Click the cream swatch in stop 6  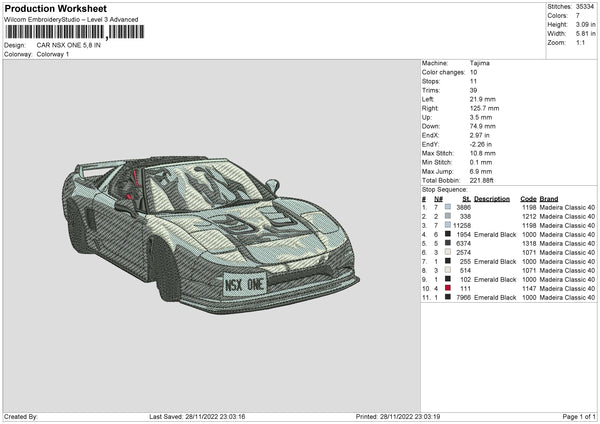tap(447, 252)
